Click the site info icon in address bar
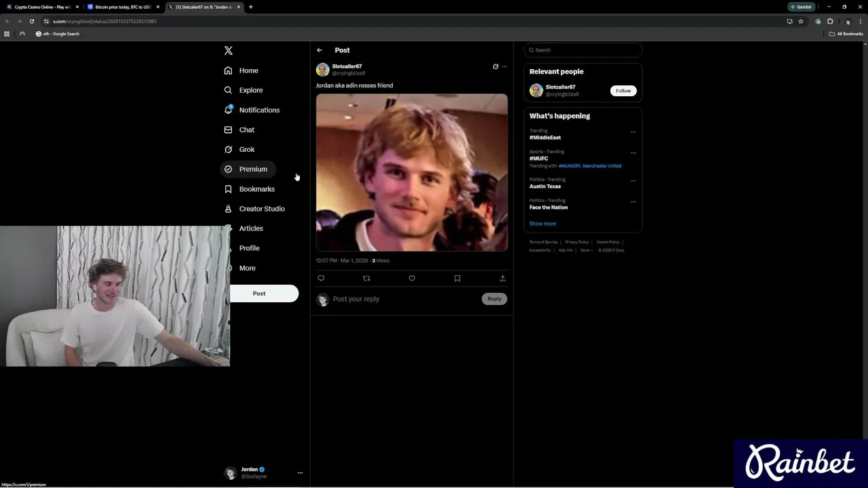The height and width of the screenshot is (488, 868). (x=46, y=21)
